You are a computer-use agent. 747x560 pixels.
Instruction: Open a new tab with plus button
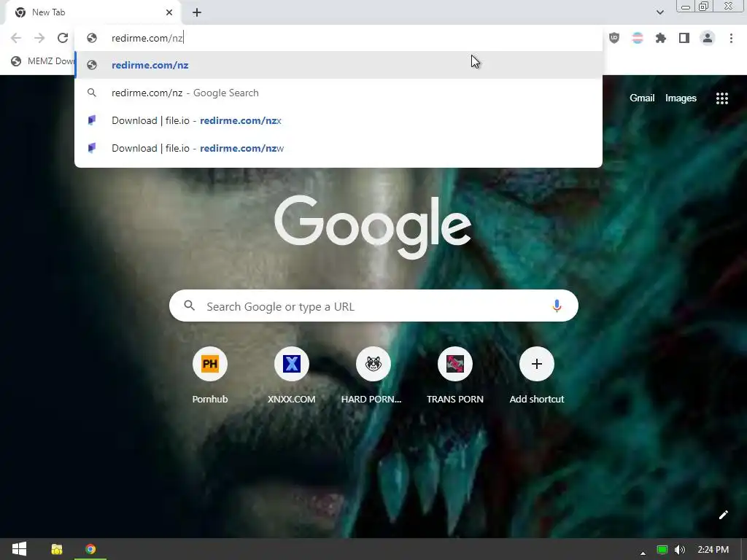197,12
